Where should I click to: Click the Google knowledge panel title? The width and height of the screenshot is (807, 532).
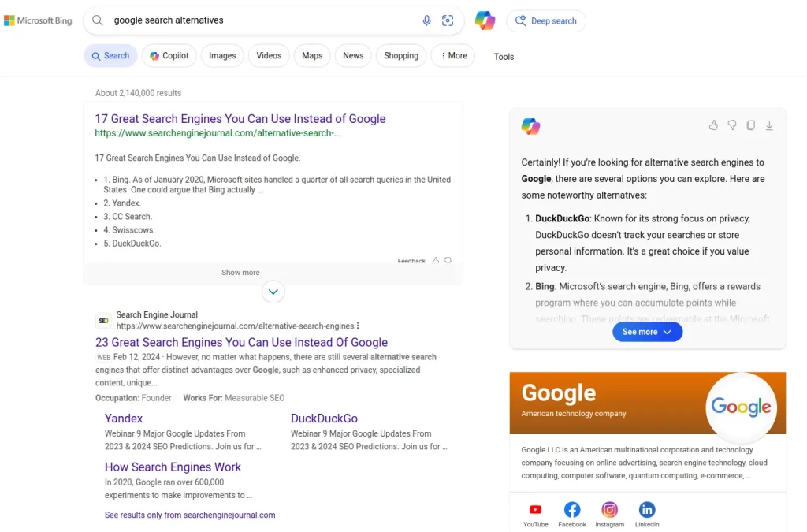click(x=559, y=393)
